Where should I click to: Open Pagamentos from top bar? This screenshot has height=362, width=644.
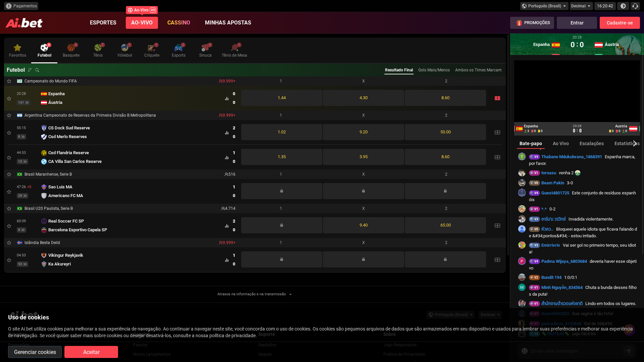pos(21,6)
